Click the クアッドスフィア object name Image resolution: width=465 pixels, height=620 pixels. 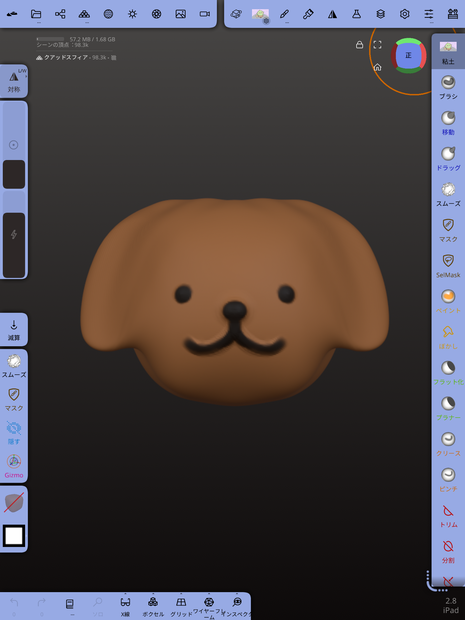tap(66, 58)
